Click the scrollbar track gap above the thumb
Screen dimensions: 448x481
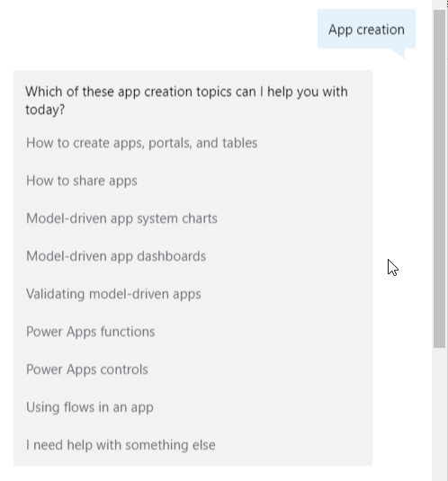click(439, 4)
